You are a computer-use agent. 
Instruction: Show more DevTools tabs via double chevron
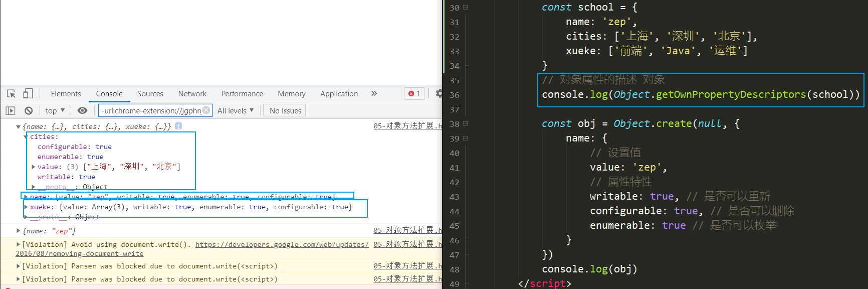pyautogui.click(x=374, y=93)
